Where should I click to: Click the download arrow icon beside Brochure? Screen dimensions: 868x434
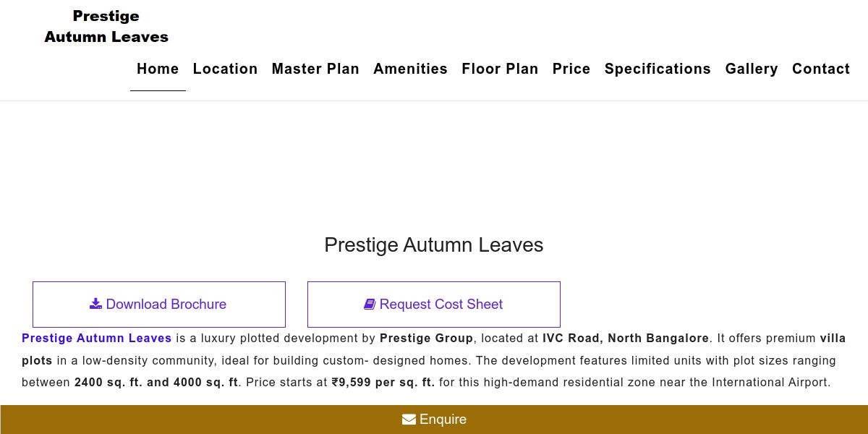pyautogui.click(x=95, y=304)
